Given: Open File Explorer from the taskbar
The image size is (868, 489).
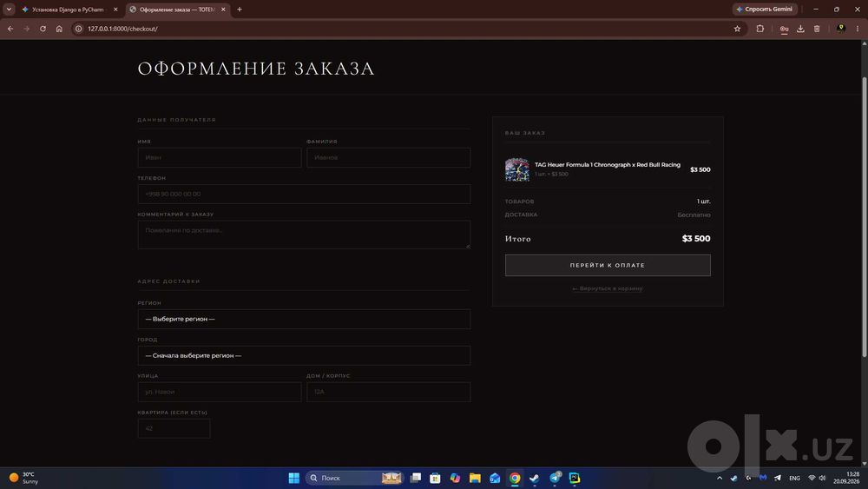Looking at the screenshot, I should 475,478.
